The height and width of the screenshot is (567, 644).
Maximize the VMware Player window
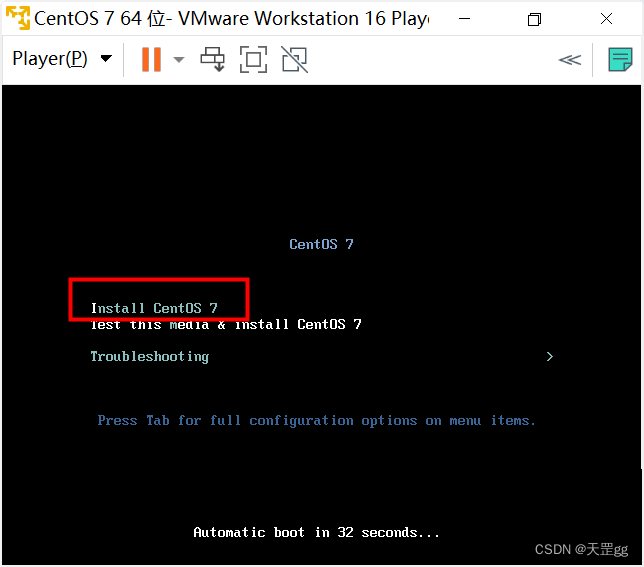click(534, 19)
